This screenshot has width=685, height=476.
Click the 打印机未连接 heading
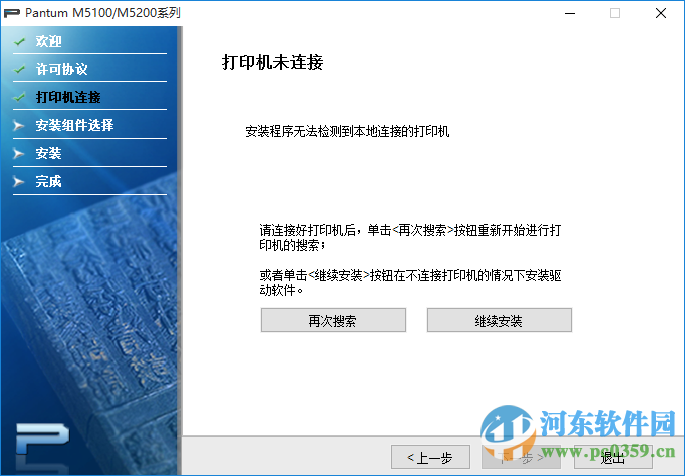click(x=273, y=62)
